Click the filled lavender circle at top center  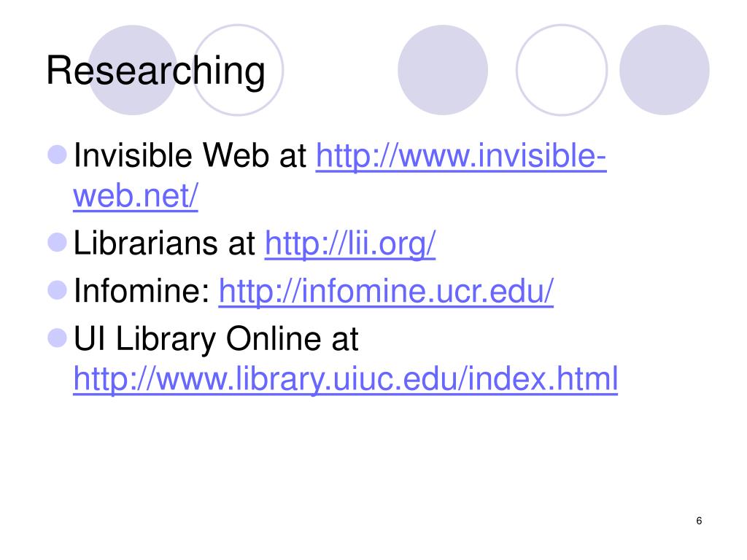point(443,70)
